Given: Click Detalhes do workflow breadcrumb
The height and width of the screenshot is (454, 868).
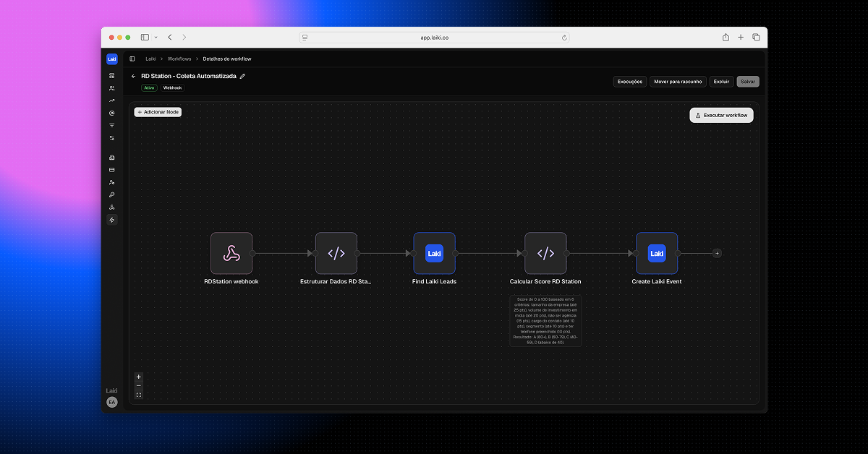Looking at the screenshot, I should (x=227, y=59).
